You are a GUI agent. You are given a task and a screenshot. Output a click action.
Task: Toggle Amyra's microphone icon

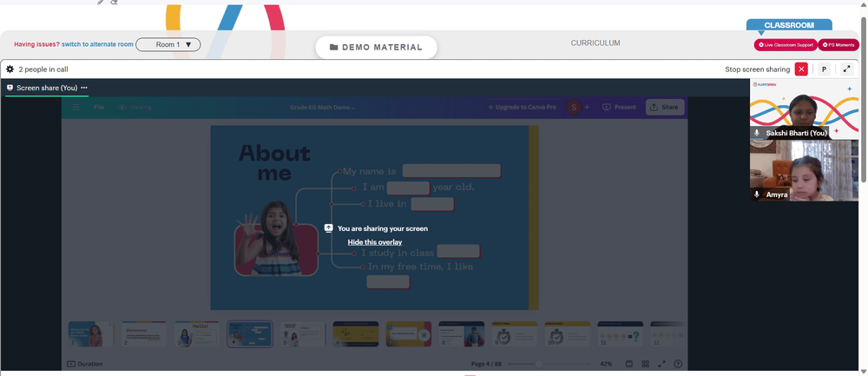click(757, 195)
